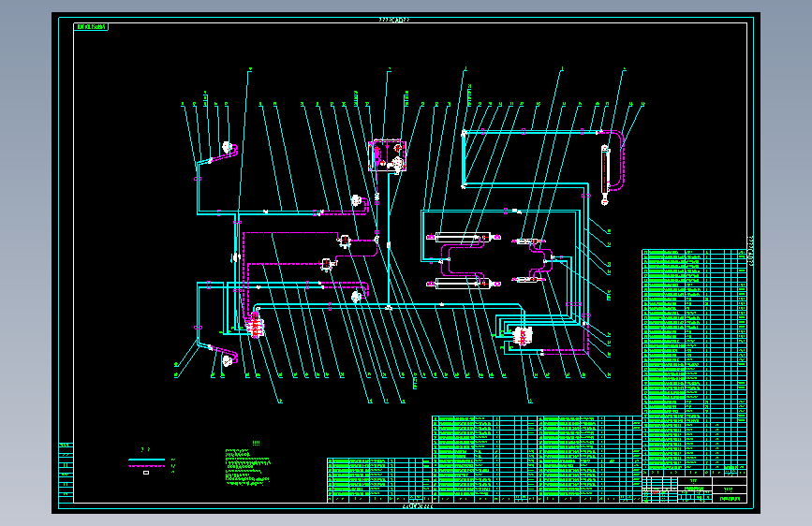812x526 pixels.
Task: Click the green drawing-number label box
Action: [91, 27]
